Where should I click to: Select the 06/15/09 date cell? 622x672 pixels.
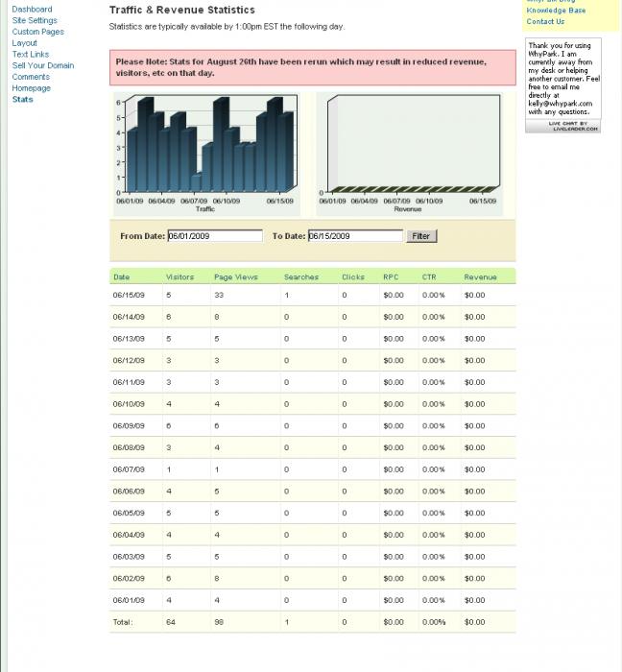(x=129, y=295)
